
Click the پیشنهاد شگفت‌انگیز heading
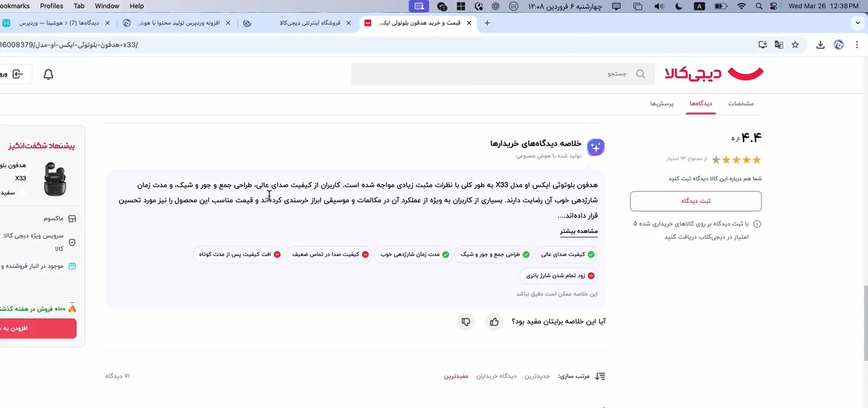pyautogui.click(x=42, y=146)
